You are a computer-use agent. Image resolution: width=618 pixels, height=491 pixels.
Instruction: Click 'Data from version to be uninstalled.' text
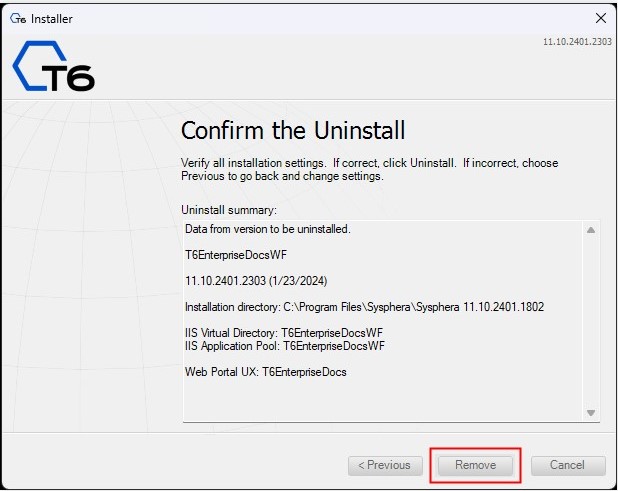pyautogui.click(x=268, y=229)
